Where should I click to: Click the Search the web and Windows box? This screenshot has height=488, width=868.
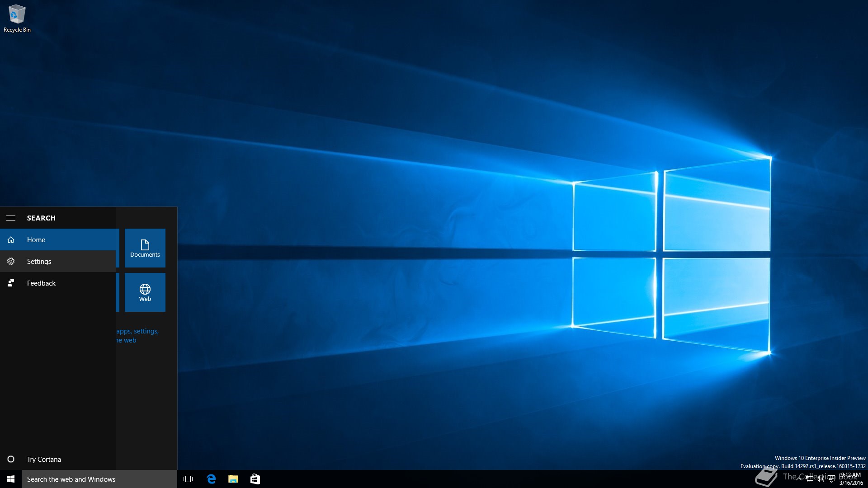pyautogui.click(x=99, y=479)
